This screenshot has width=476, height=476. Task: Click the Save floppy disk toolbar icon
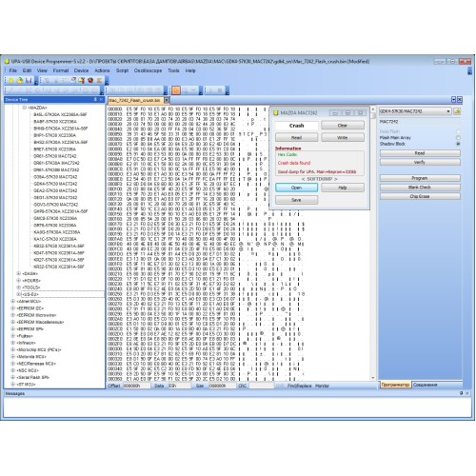(29, 80)
